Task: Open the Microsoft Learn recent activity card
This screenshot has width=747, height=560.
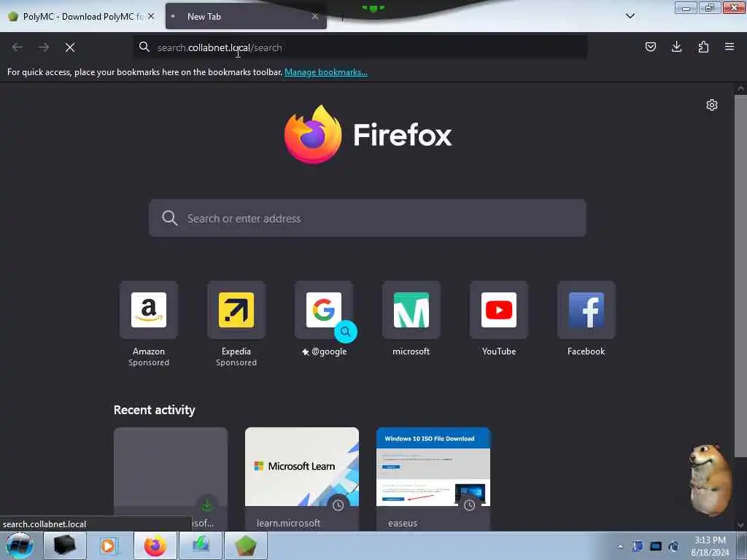Action: [x=301, y=478]
